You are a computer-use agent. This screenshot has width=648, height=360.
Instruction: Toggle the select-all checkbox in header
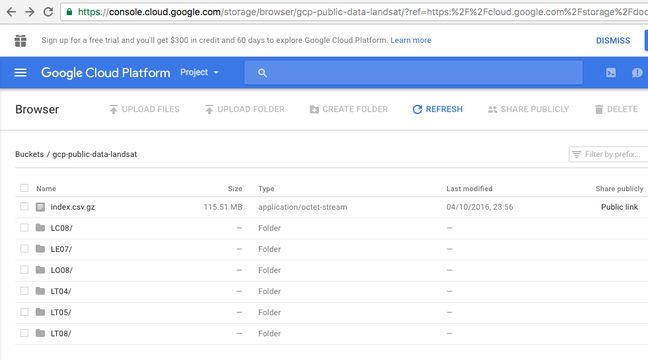(24, 188)
